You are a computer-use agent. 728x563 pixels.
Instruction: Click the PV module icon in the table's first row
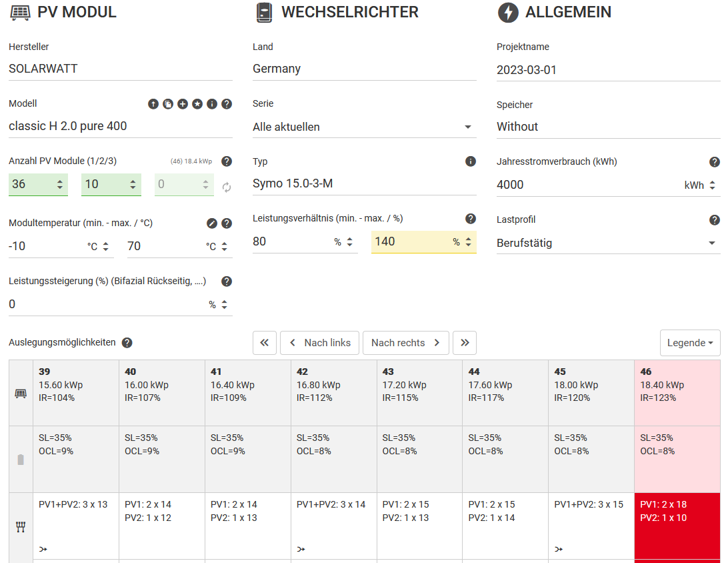tap(21, 394)
